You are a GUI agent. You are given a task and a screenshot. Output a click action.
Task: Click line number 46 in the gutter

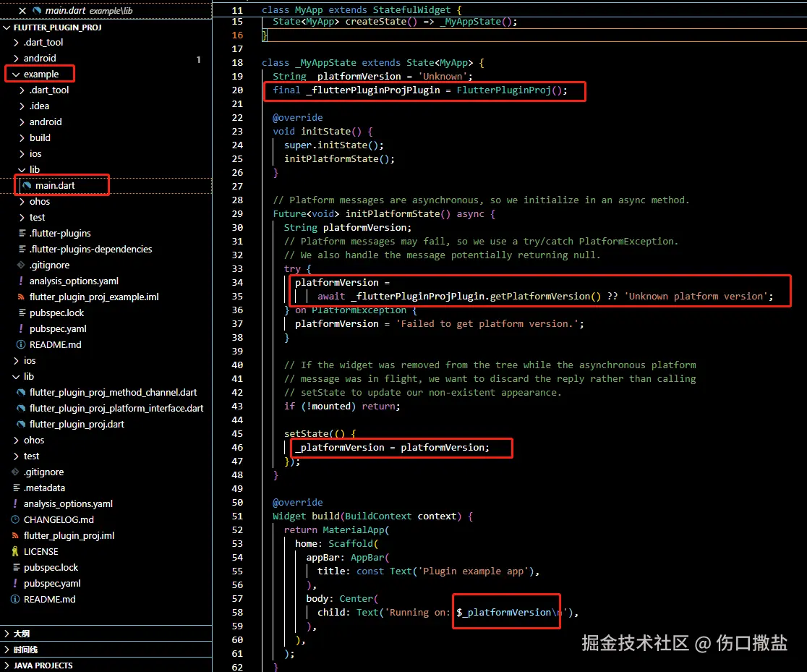237,448
